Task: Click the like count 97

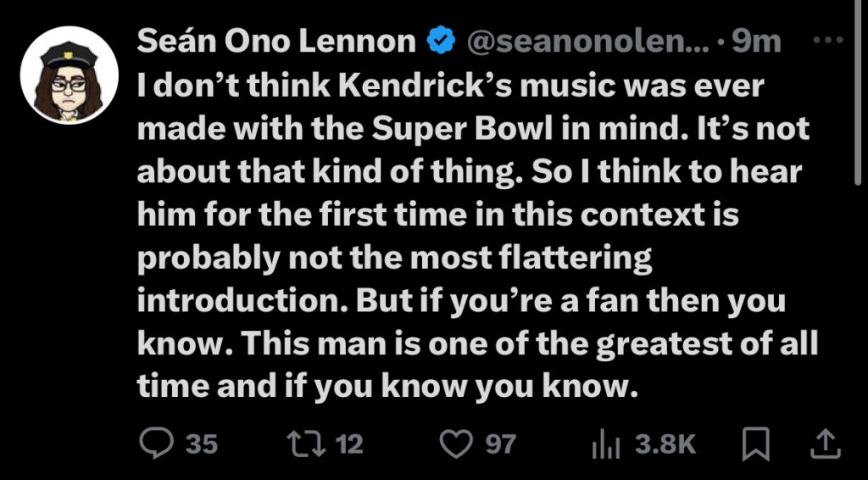Action: 499,443
